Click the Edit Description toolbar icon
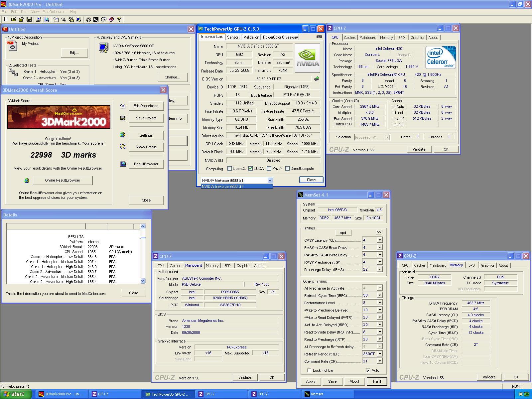This screenshot has height=399, width=532. 56,19
